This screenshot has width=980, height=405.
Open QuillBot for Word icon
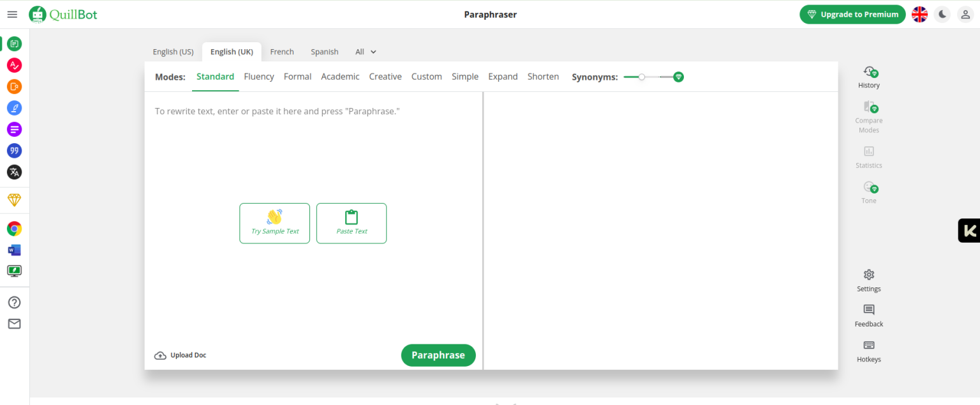pyautogui.click(x=14, y=250)
